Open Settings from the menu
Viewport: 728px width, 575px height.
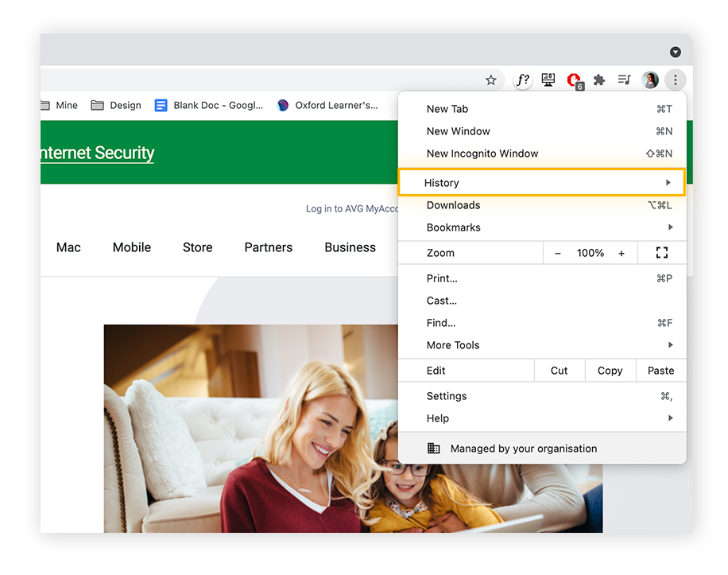pos(542,396)
